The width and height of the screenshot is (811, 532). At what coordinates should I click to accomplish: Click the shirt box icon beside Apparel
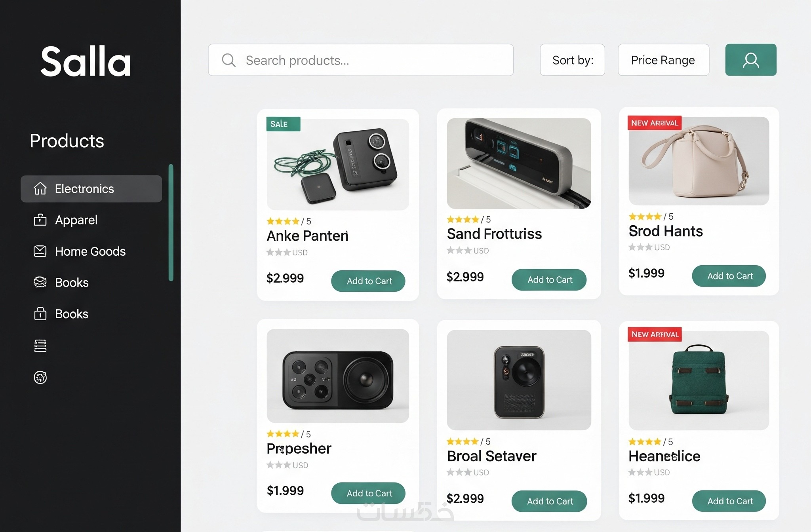coord(40,220)
